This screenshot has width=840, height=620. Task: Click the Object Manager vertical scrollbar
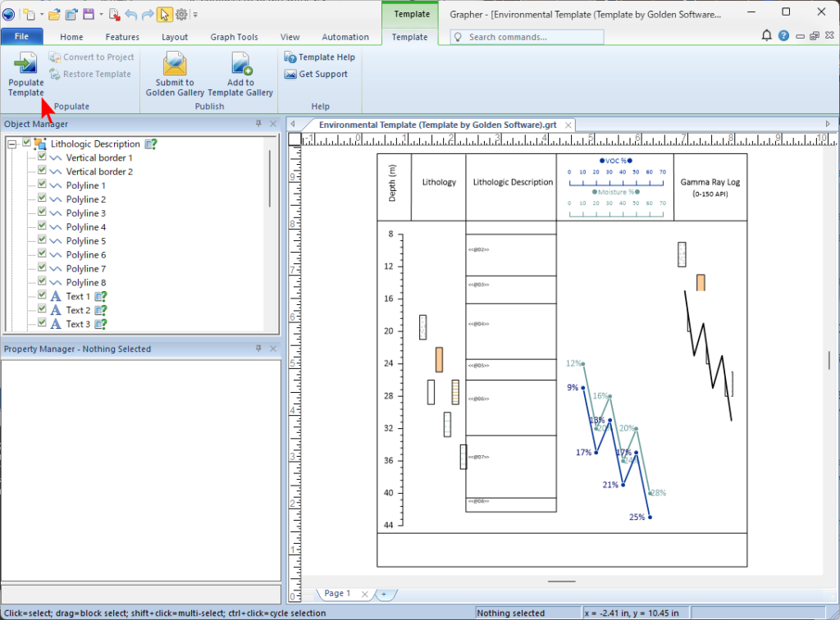pos(269,180)
